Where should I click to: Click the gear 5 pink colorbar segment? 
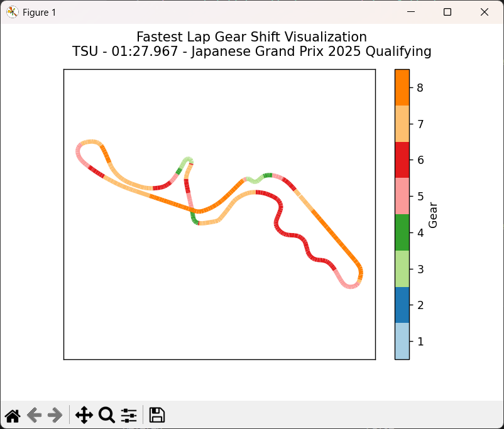402,196
